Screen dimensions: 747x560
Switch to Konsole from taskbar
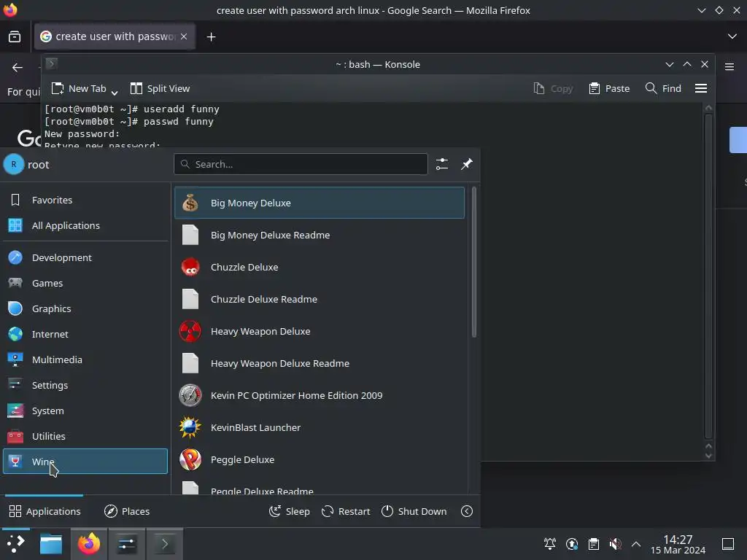[x=165, y=544]
